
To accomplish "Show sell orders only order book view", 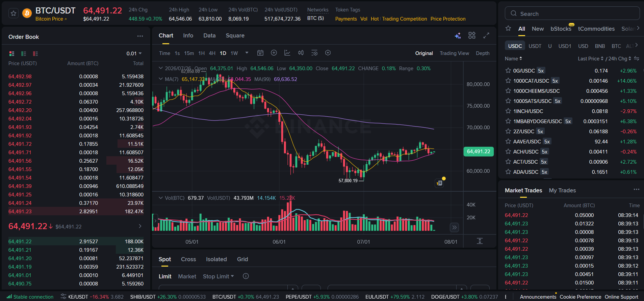I will [35, 53].
